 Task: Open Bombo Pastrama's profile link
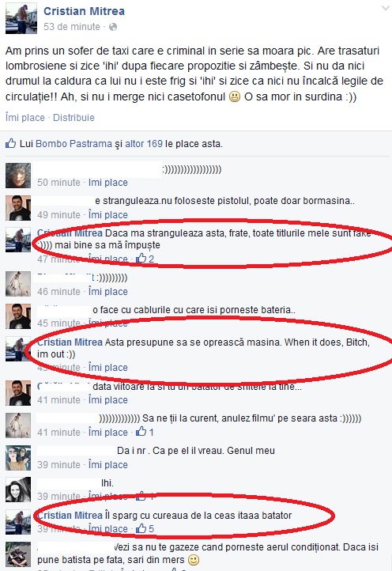(x=73, y=144)
